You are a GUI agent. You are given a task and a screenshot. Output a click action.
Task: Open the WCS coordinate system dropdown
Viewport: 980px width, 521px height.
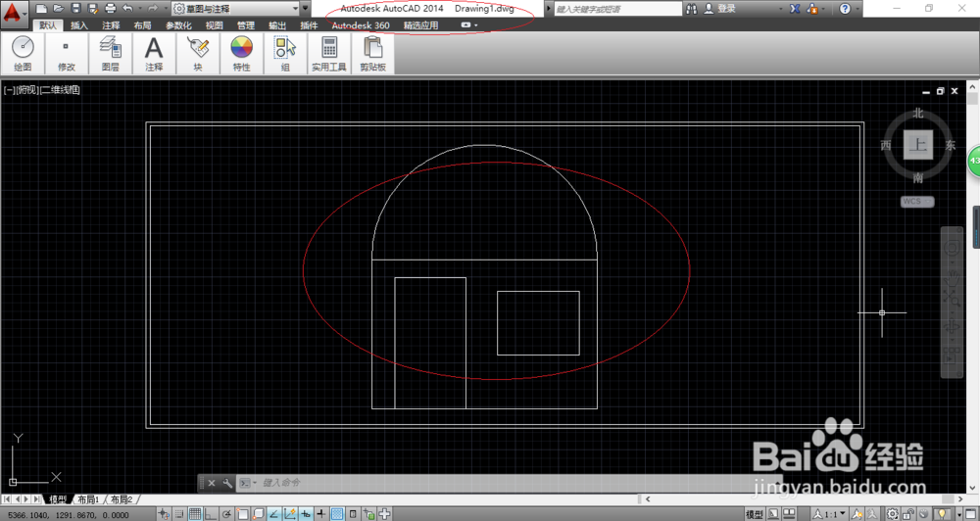pyautogui.click(x=917, y=201)
